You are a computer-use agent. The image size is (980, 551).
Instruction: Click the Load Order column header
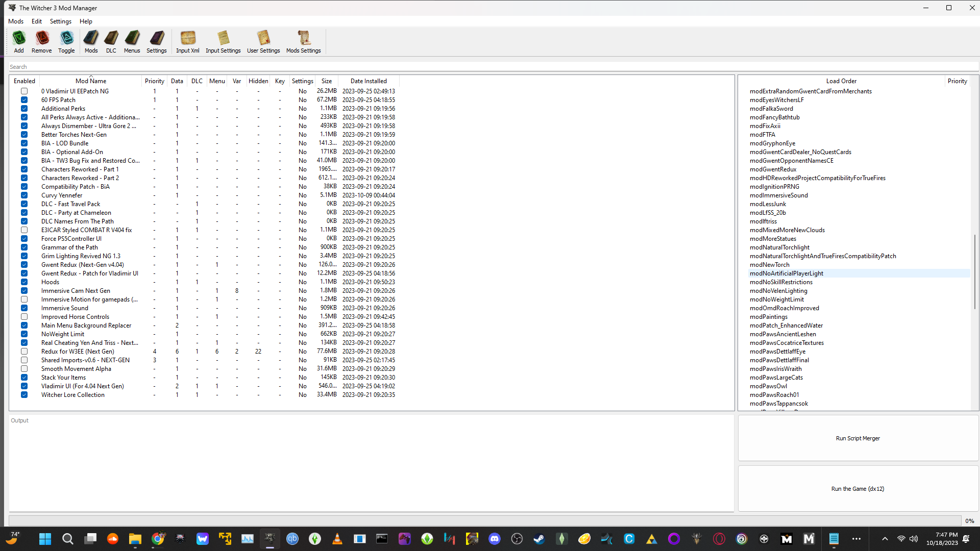click(x=841, y=81)
